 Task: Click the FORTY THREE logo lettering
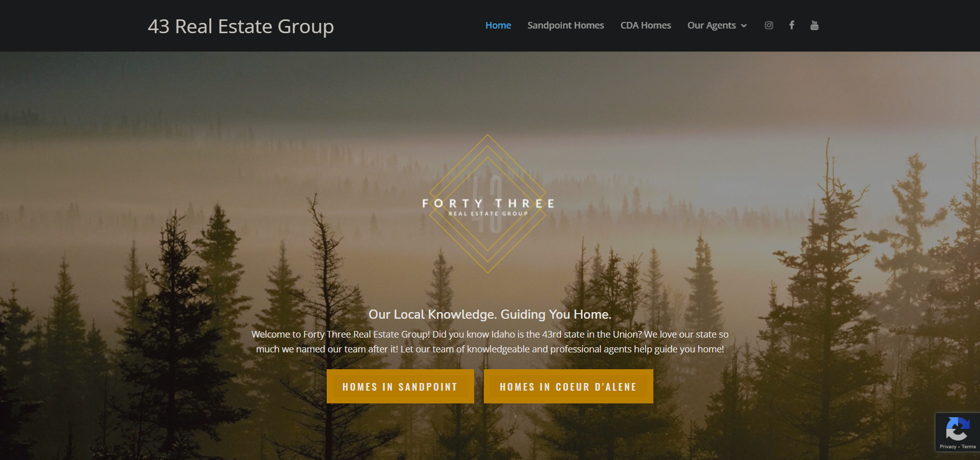point(488,203)
